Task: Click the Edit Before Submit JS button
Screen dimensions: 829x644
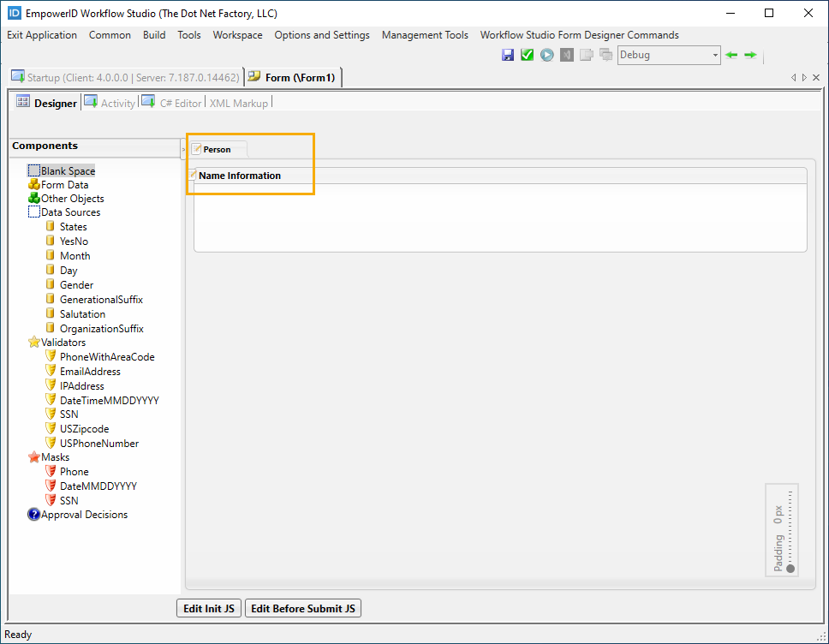Action: [x=303, y=609]
